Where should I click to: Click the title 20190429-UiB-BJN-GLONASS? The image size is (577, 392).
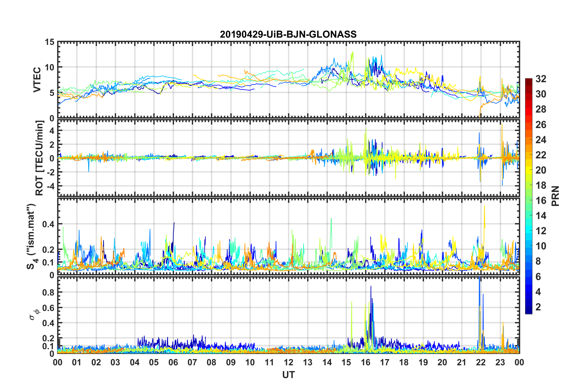click(288, 34)
